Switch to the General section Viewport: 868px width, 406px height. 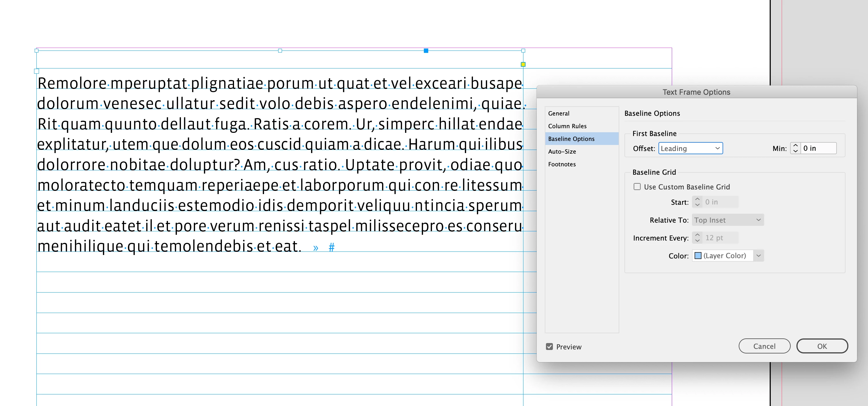559,114
